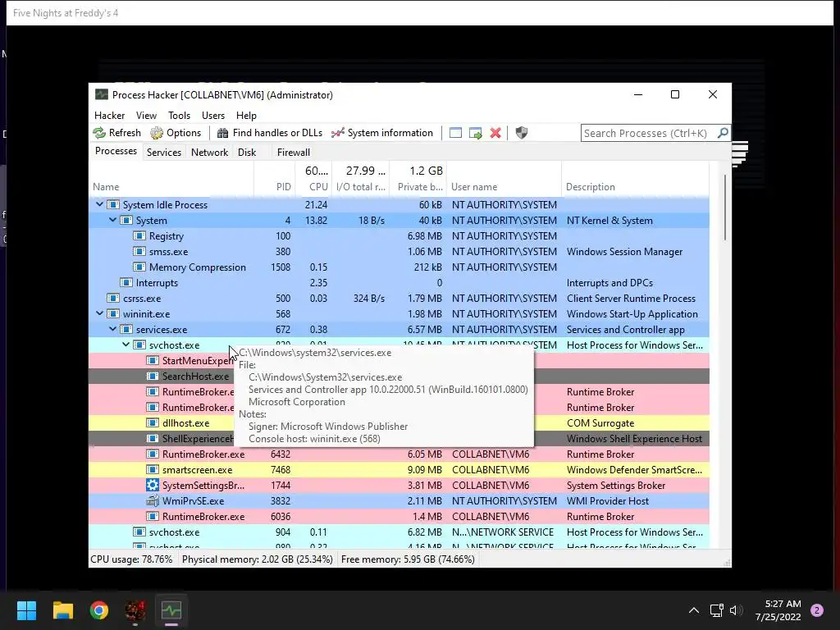Open the Hacker menu
The width and height of the screenshot is (840, 630).
pos(109,116)
